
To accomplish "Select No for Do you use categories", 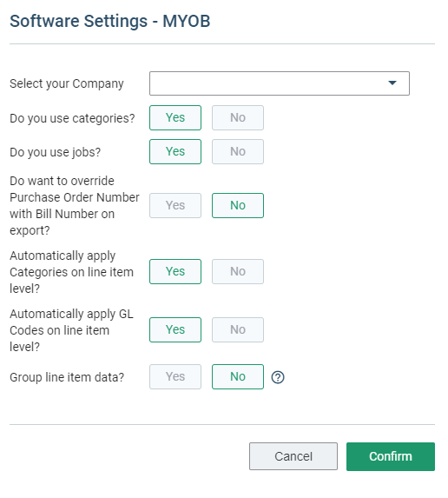I will click(238, 117).
